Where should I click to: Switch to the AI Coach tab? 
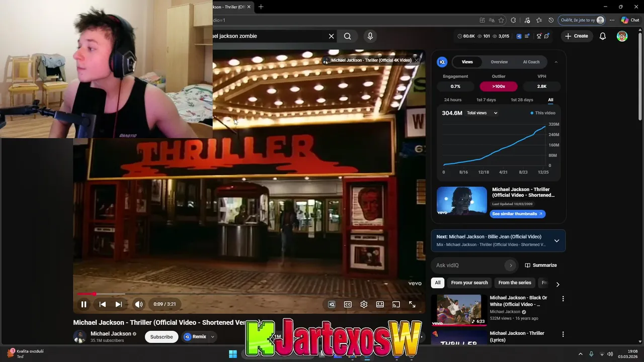point(531,62)
